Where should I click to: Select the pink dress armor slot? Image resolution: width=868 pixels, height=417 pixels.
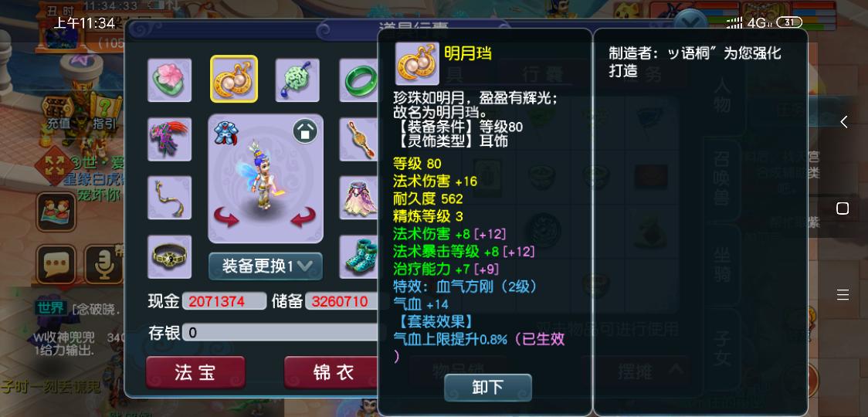(359, 198)
